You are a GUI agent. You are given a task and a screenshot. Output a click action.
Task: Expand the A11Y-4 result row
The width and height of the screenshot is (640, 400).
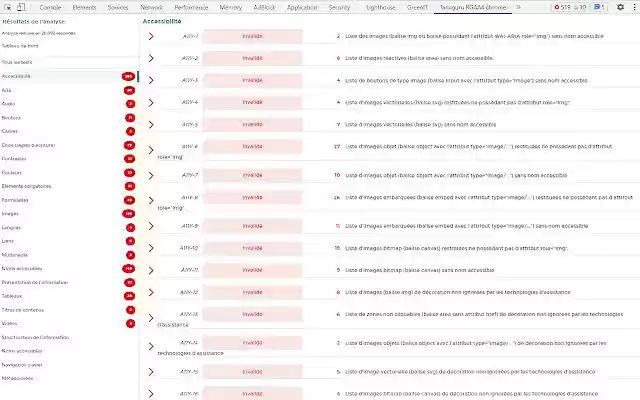pos(151,102)
